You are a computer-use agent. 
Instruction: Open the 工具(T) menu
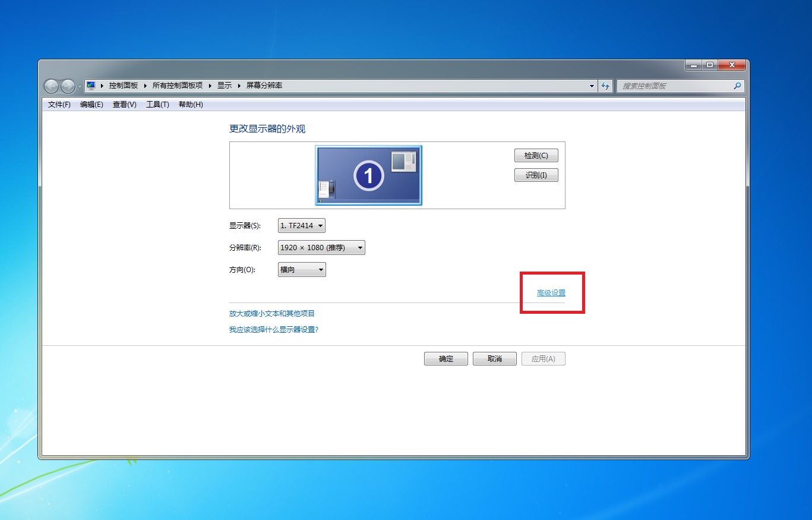click(157, 105)
